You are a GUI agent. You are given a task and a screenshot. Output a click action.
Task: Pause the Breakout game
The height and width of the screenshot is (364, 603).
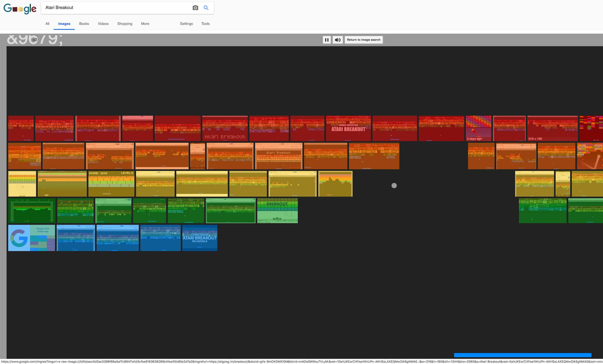tap(327, 40)
